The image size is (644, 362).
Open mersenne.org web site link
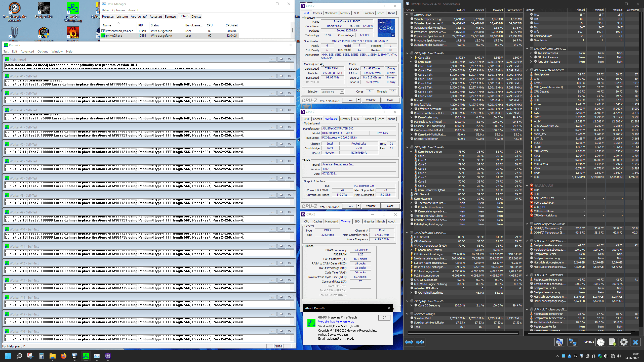point(342,322)
